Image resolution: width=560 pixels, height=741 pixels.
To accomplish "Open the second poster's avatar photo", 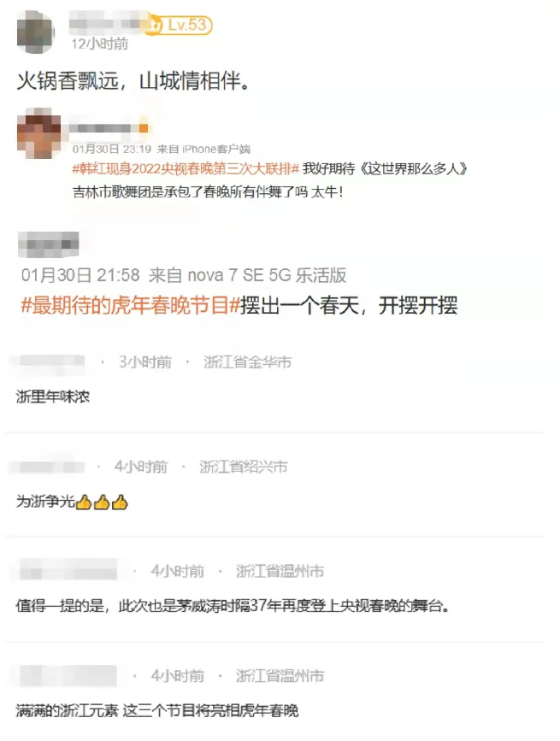I will (38, 133).
